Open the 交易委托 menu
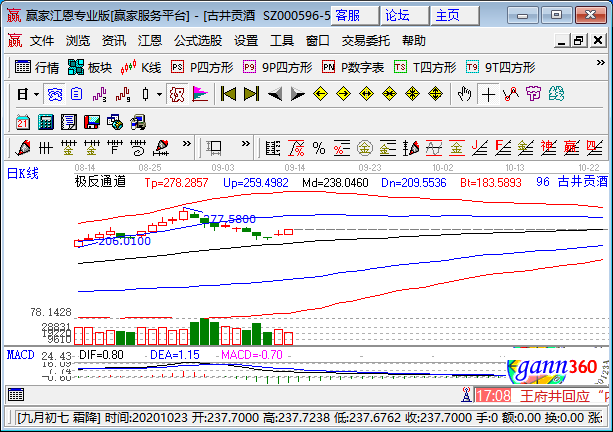This screenshot has height=432, width=613. tap(366, 41)
